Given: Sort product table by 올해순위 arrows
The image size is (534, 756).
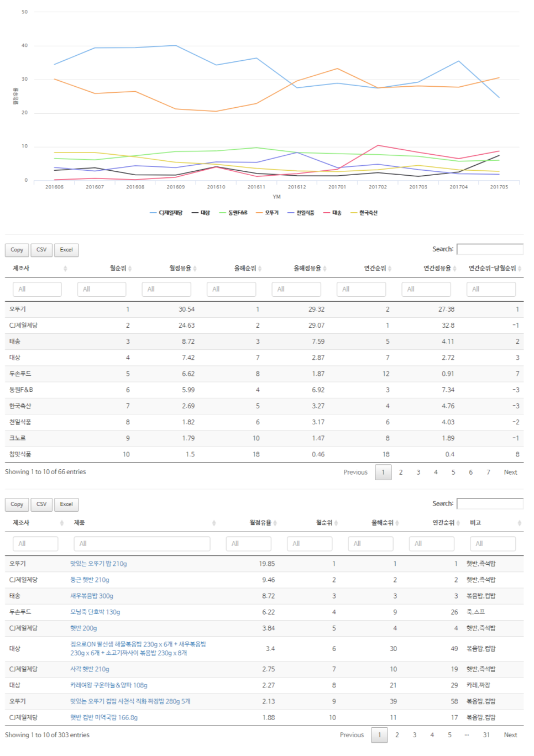Looking at the screenshot, I should (x=397, y=523).
